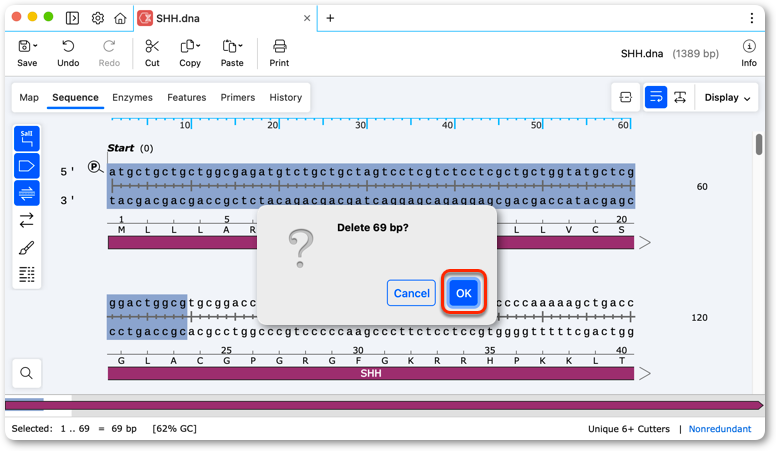
Task: Click the 62% GC status text
Action: [175, 429]
